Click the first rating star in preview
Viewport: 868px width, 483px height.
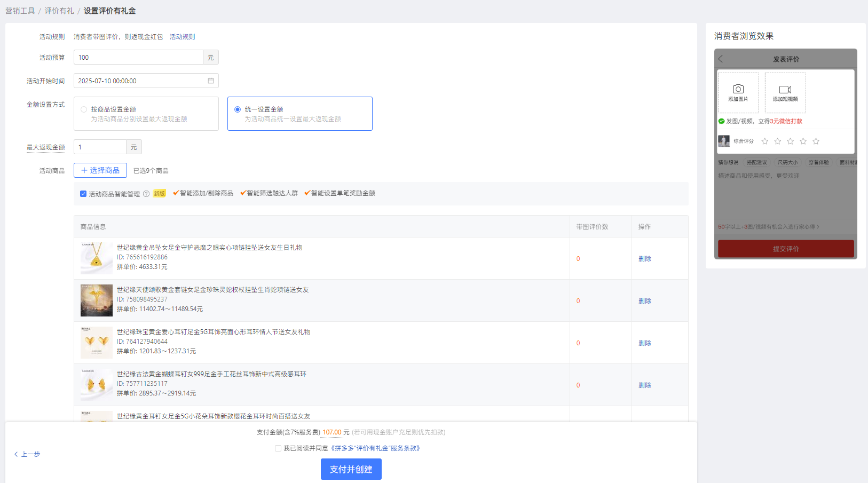coord(764,141)
